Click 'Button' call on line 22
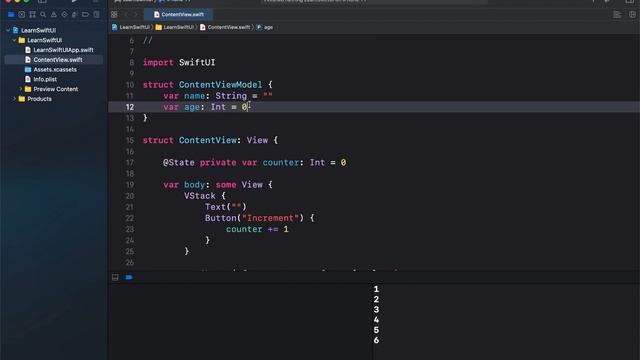 tap(220, 218)
